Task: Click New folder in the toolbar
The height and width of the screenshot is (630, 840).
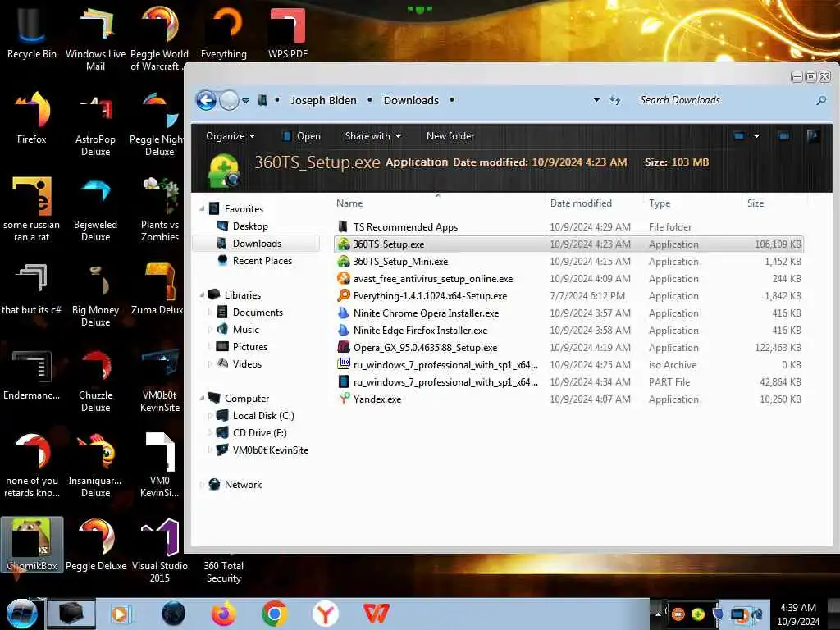Action: coord(450,136)
